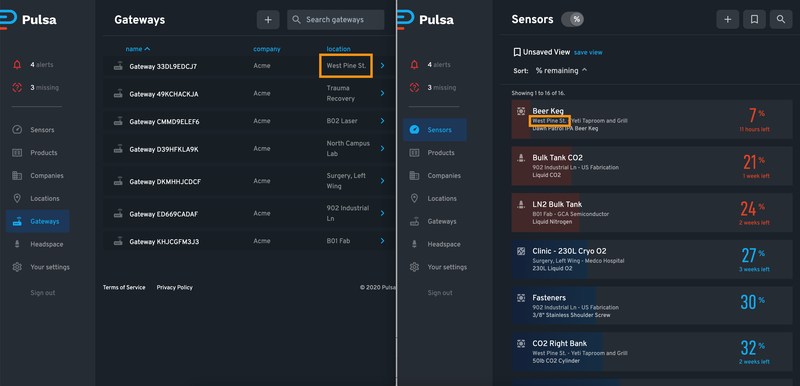800x386 pixels.
Task: Open Locations in Gateways window sidebar
Action: click(x=38, y=198)
